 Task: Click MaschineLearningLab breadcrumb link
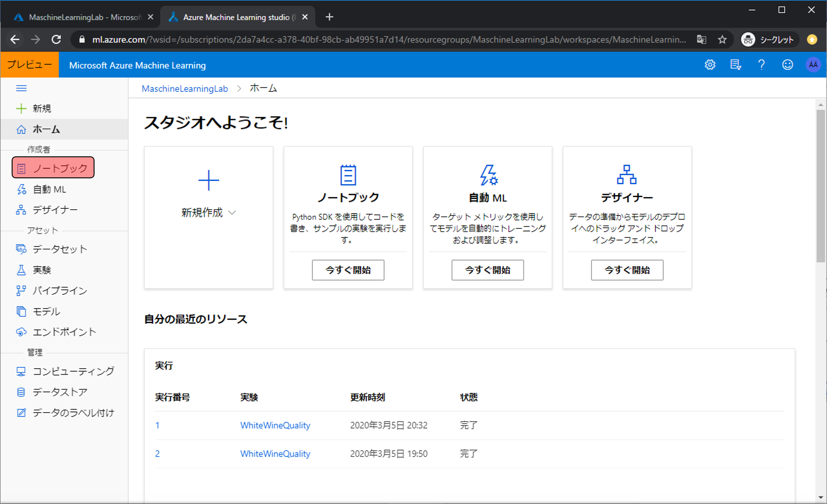pos(185,89)
